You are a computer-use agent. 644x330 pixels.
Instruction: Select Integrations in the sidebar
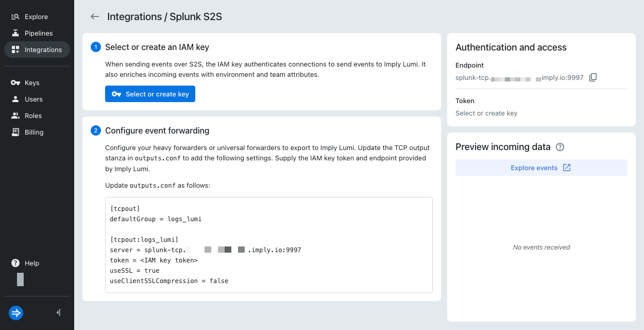coord(37,49)
